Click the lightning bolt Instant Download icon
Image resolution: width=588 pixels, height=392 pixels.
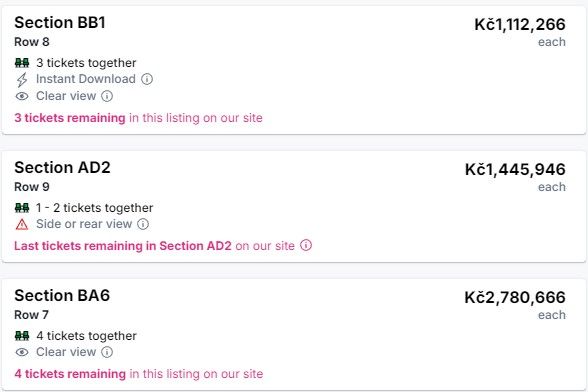(x=22, y=80)
